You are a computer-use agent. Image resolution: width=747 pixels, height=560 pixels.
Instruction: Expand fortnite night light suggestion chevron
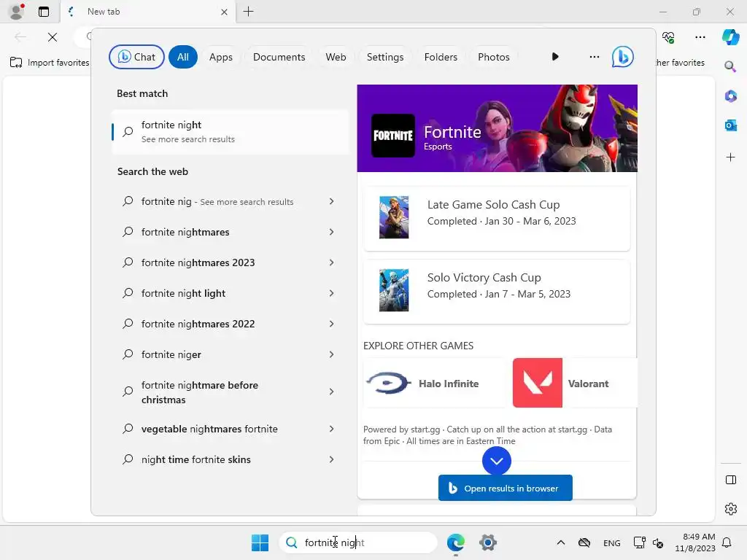(x=332, y=293)
